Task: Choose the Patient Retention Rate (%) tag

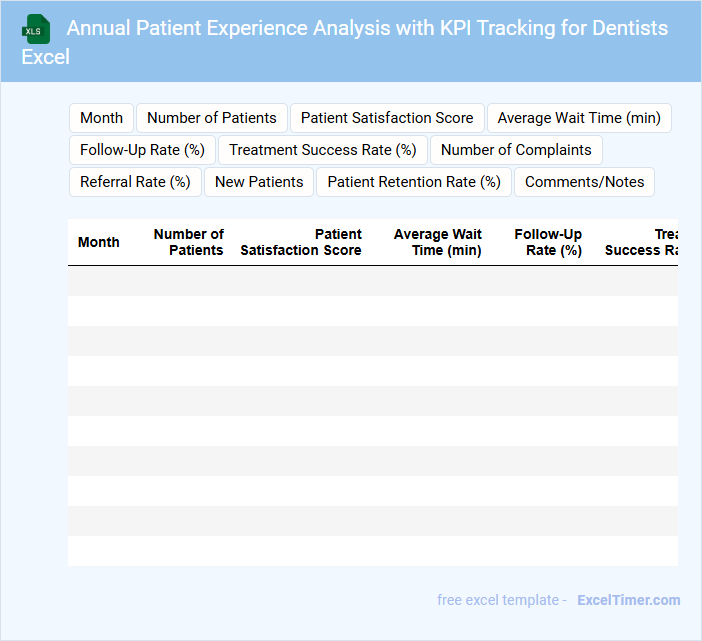Action: [414, 182]
